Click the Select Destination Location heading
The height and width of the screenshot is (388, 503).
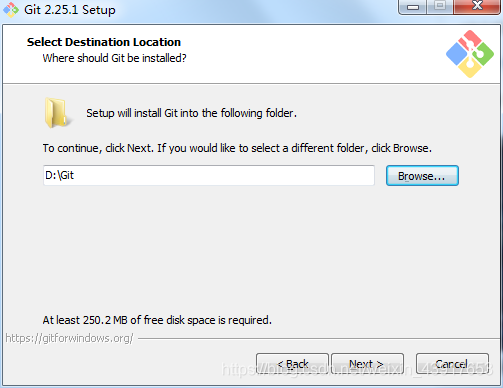[x=104, y=42]
